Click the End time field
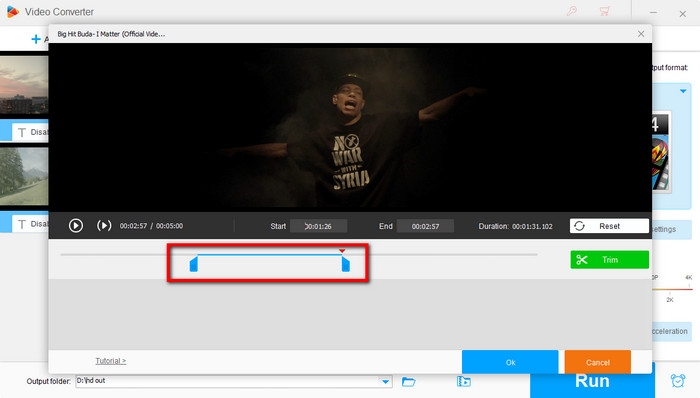This screenshot has height=398, width=700. (425, 226)
